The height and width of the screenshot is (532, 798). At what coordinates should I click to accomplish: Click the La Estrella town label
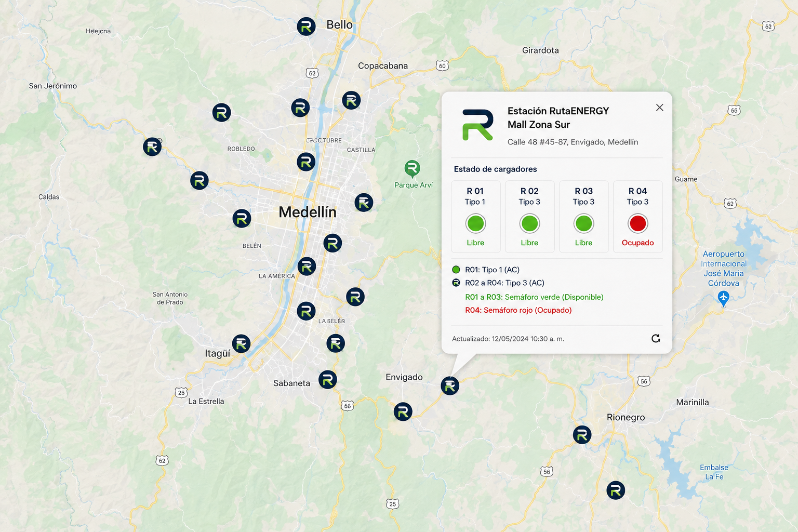click(206, 401)
